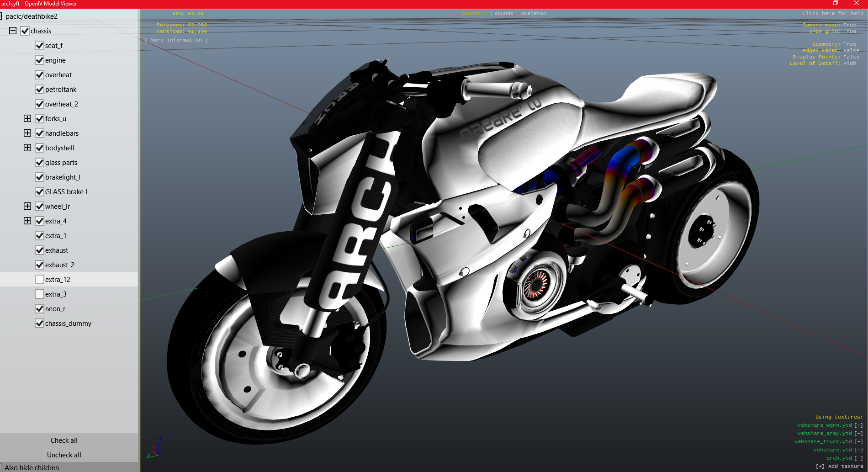Remove the vehshare_worn.ytd texture
Viewport: 868px width, 472px height.
[x=859, y=425]
